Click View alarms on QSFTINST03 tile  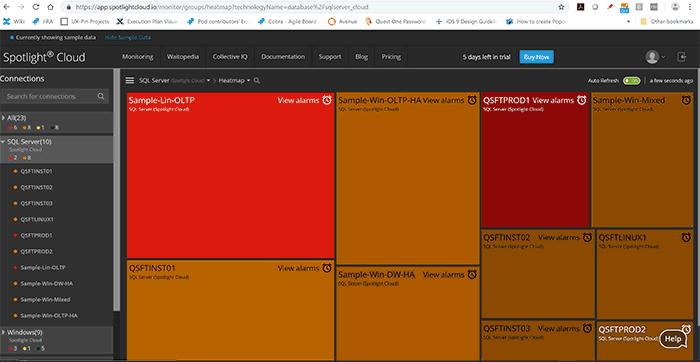tap(558, 329)
